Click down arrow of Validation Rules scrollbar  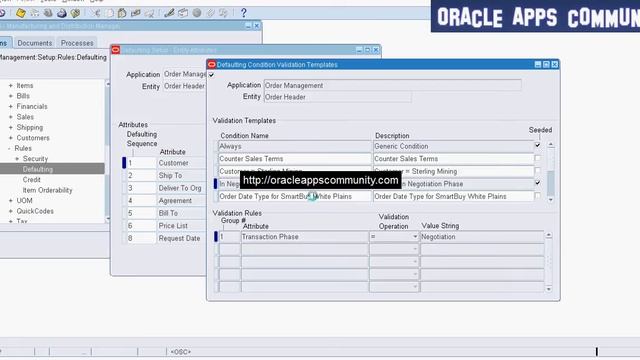pos(549,289)
